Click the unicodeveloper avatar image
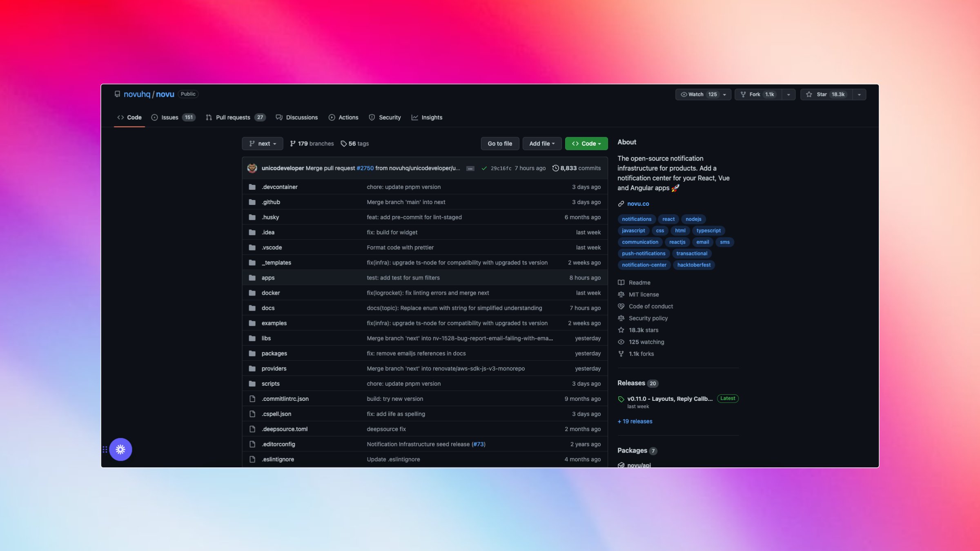980x551 pixels. pyautogui.click(x=252, y=168)
